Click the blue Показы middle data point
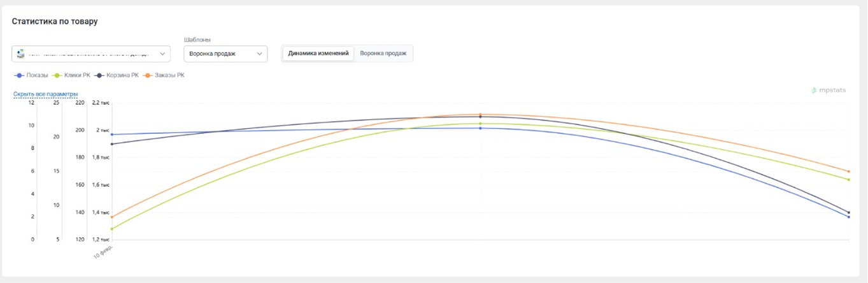The image size is (868, 283). (x=480, y=128)
